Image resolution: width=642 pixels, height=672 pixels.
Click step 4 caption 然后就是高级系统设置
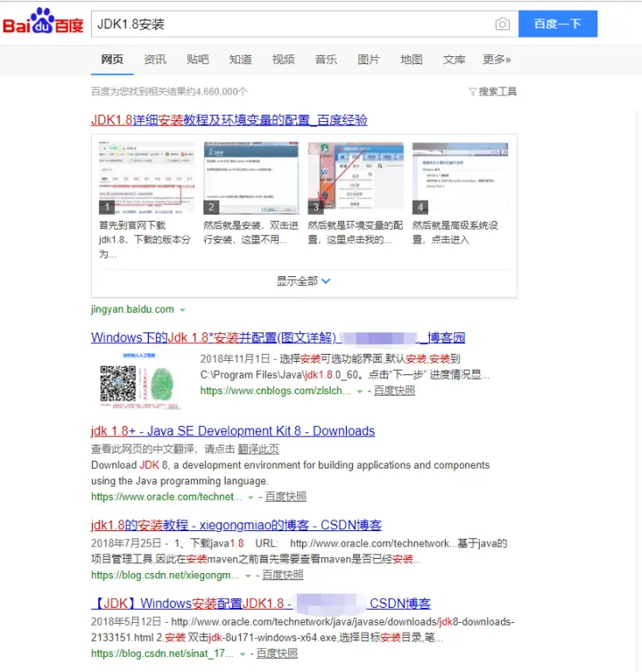[x=455, y=233]
